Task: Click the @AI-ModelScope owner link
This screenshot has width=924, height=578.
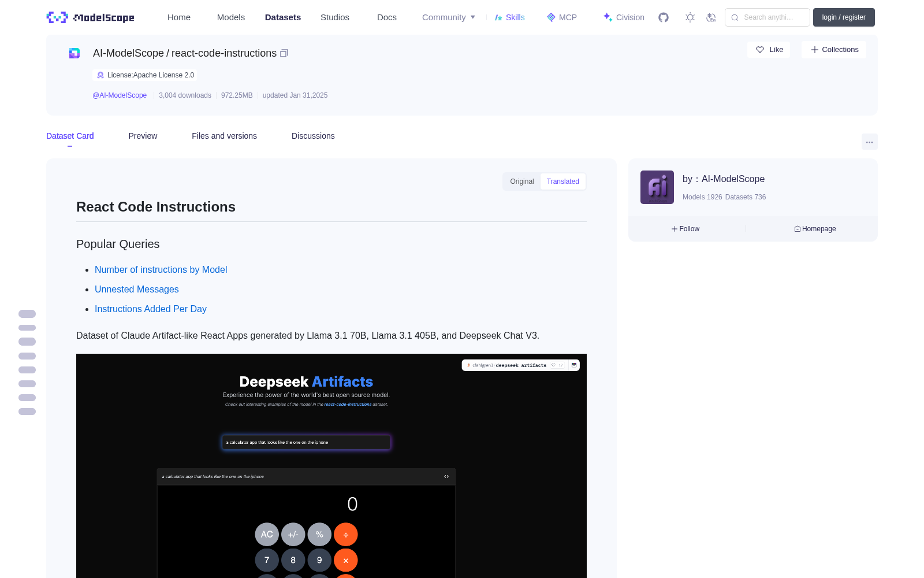Action: tap(120, 95)
